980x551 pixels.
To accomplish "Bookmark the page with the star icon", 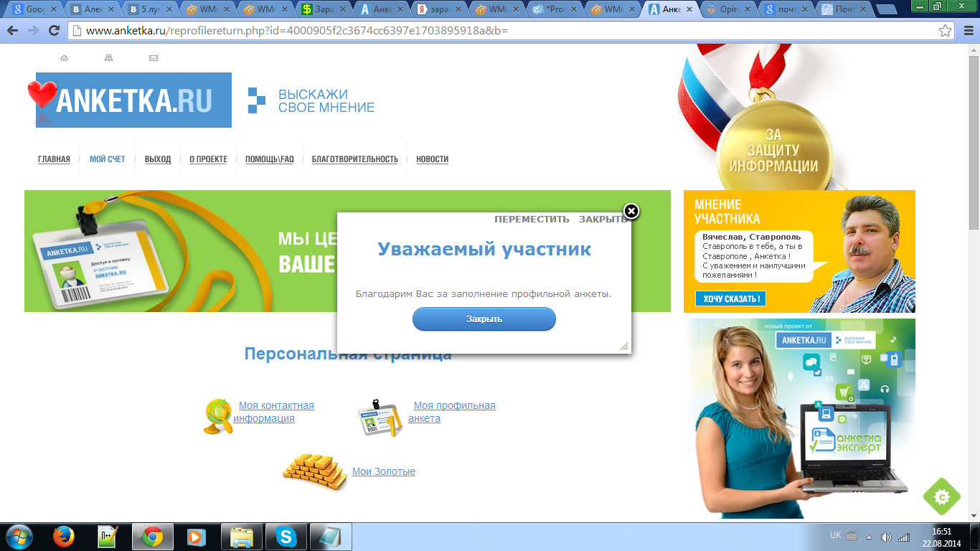I will [946, 31].
